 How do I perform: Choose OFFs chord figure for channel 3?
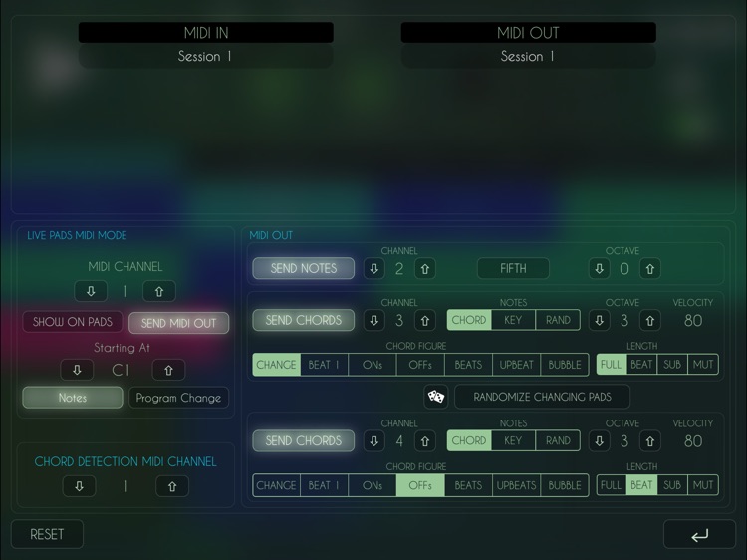(x=420, y=365)
